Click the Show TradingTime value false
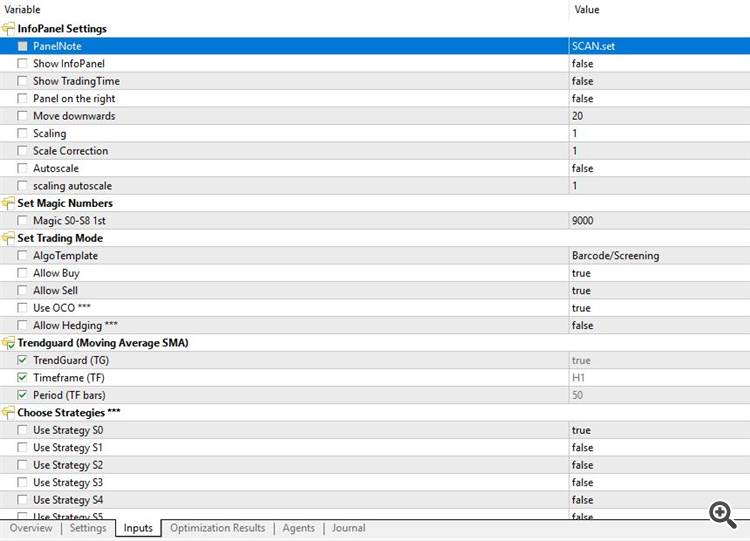 tap(583, 81)
